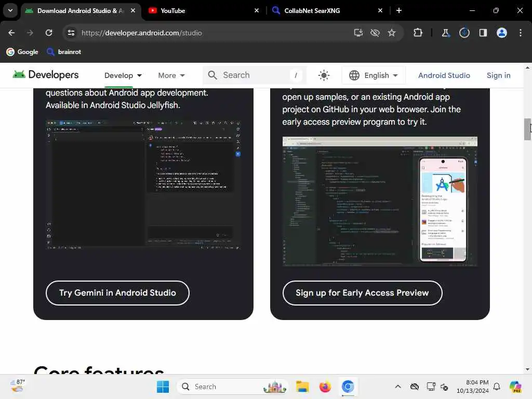Viewport: 532px width, 399px height.
Task: Switch to the CollabNet SearXNG tab
Action: 326,10
